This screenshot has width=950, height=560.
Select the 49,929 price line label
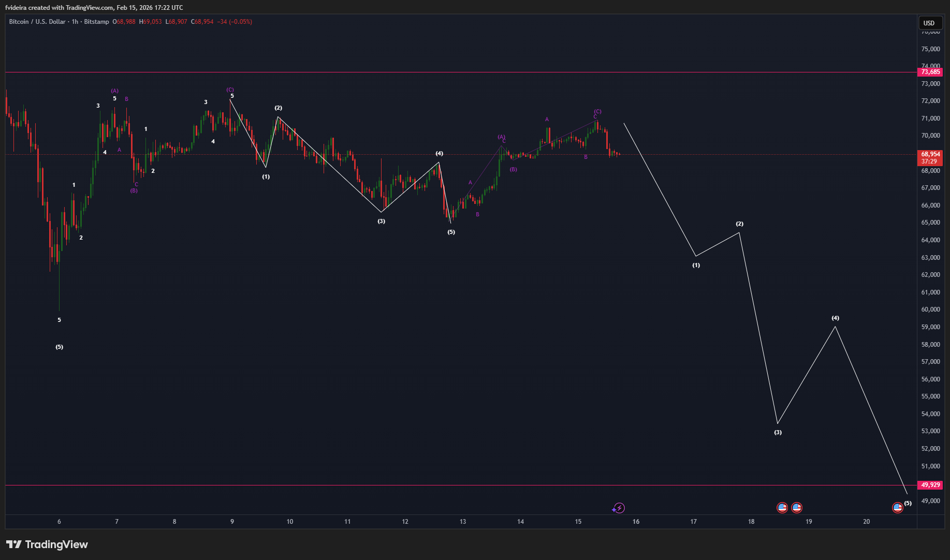point(930,485)
